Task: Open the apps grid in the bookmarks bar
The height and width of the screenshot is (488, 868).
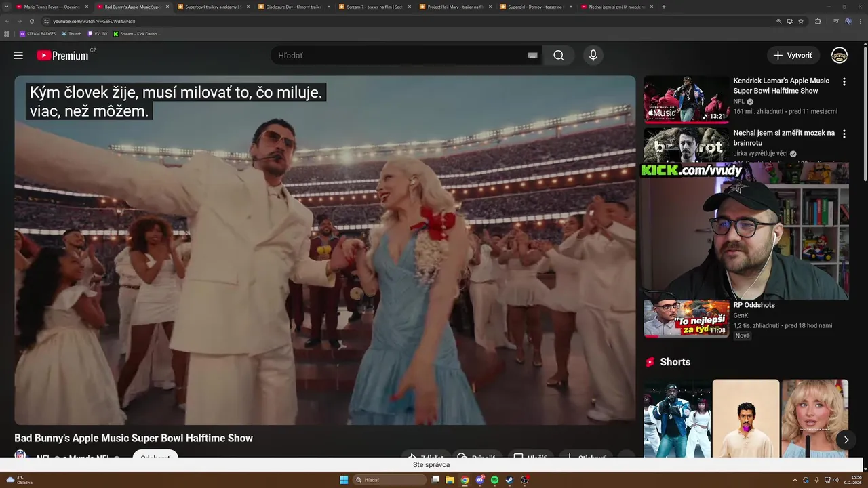Action: coord(7,33)
